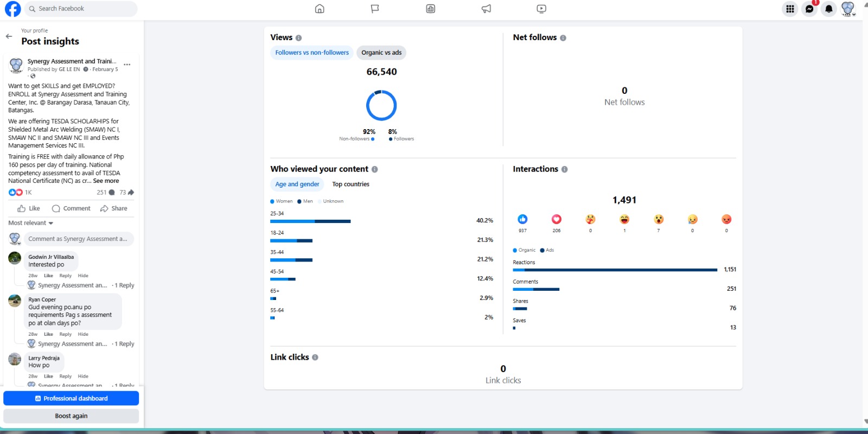Open the three-dot post options menu
868x434 pixels.
tap(127, 65)
